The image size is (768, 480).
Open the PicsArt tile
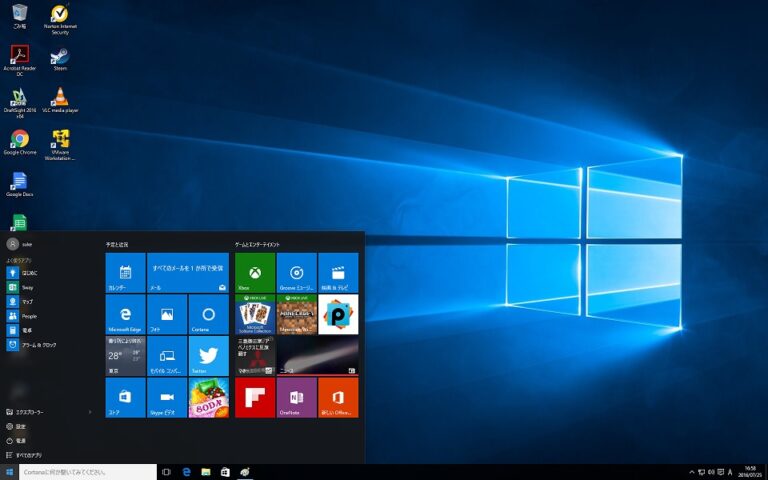(x=338, y=314)
